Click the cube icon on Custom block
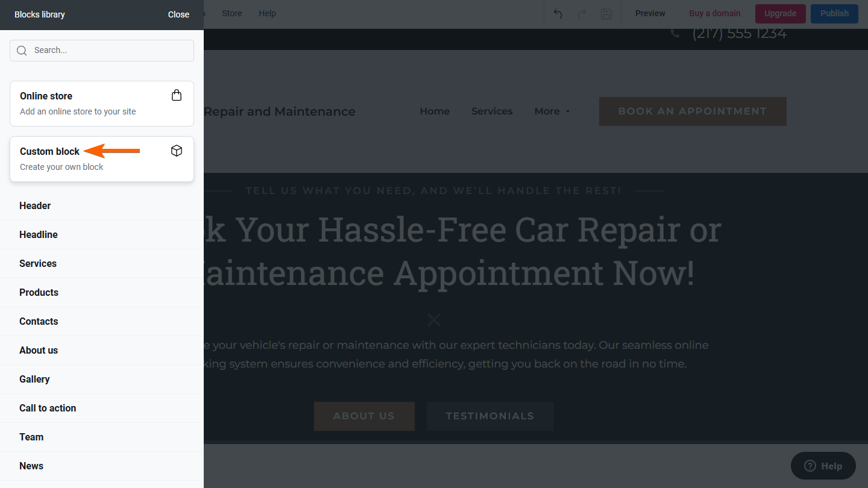868x488 pixels. tap(177, 151)
